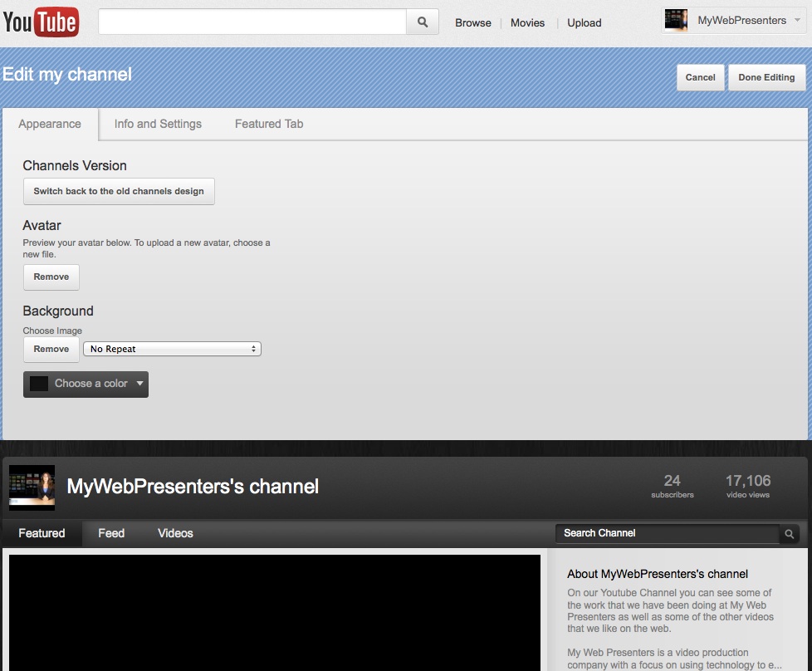Image resolution: width=812 pixels, height=671 pixels.
Task: Switch to the Info and Settings tab
Action: tap(158, 124)
